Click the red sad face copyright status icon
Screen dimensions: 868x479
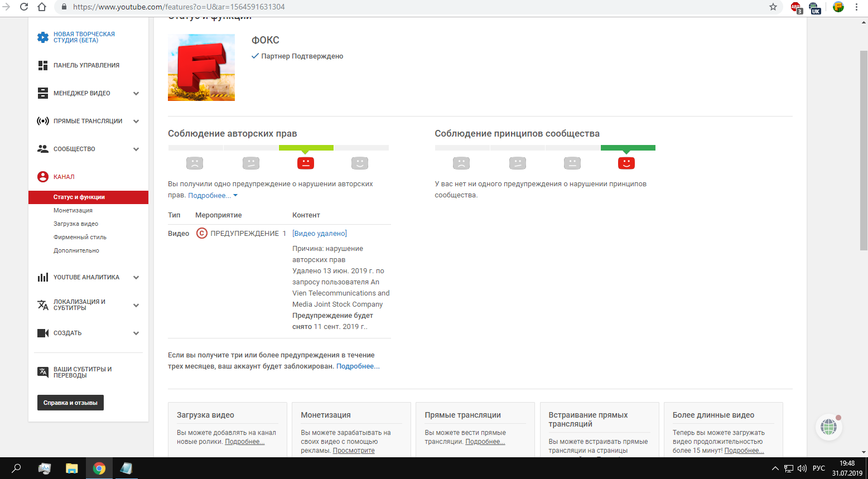[x=305, y=163]
